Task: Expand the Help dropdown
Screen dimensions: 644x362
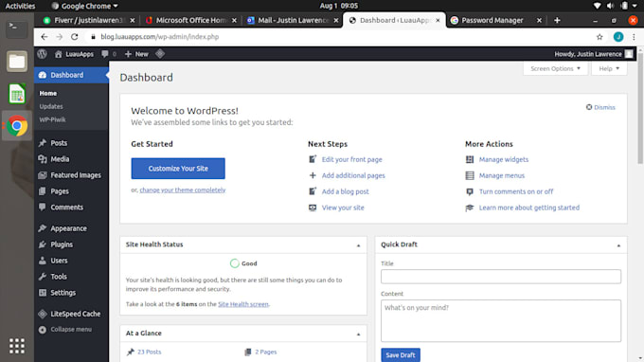Action: (609, 68)
